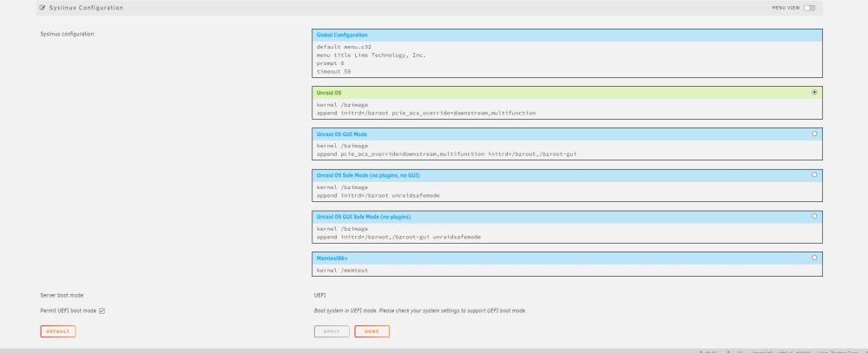Click the Unraid OS GUI Mode header label
This screenshot has width=868, height=353.
[341, 134]
